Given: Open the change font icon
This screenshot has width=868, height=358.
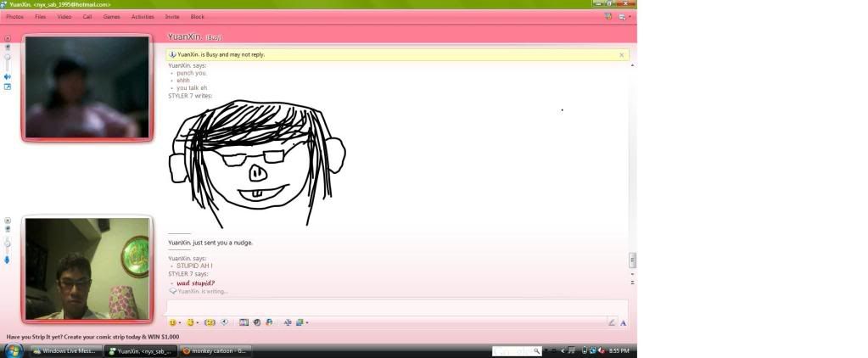Looking at the screenshot, I should pos(288,322).
